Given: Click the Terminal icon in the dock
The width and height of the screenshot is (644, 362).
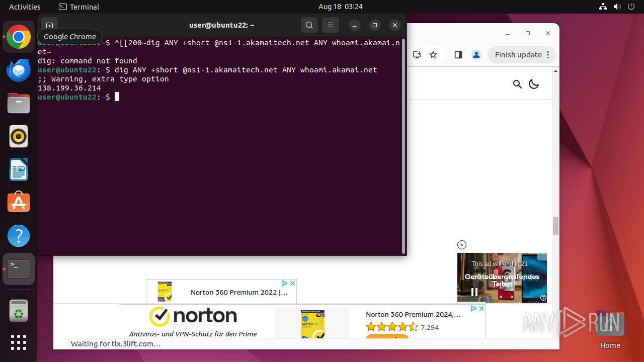Looking at the screenshot, I should pyautogui.click(x=19, y=269).
